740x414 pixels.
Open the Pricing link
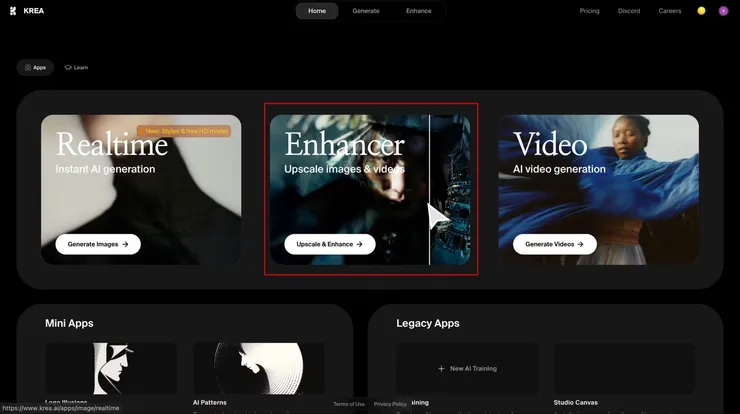[x=589, y=11]
